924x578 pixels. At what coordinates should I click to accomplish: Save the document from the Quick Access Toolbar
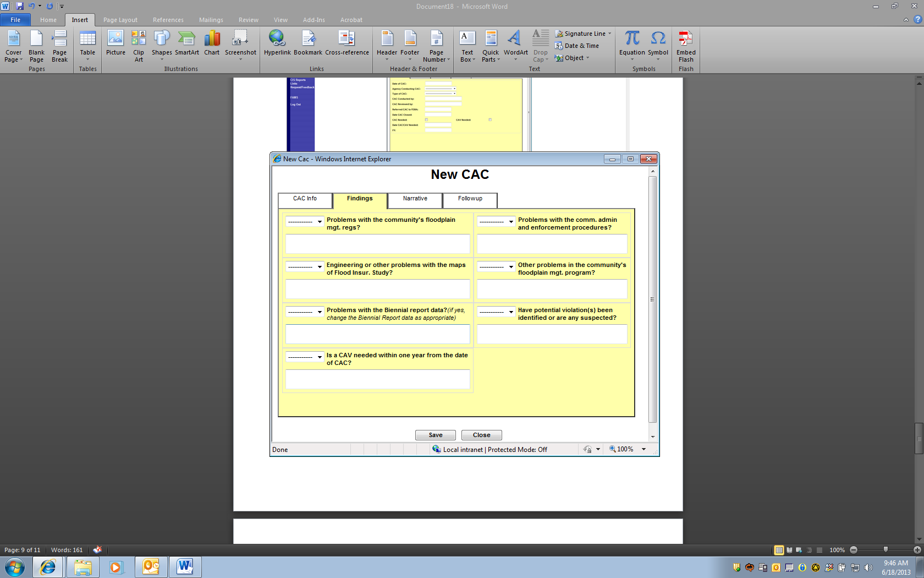(x=20, y=6)
